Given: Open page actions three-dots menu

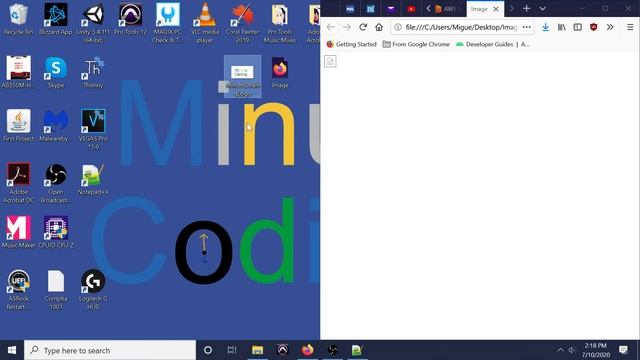Looking at the screenshot, I should 527,27.
